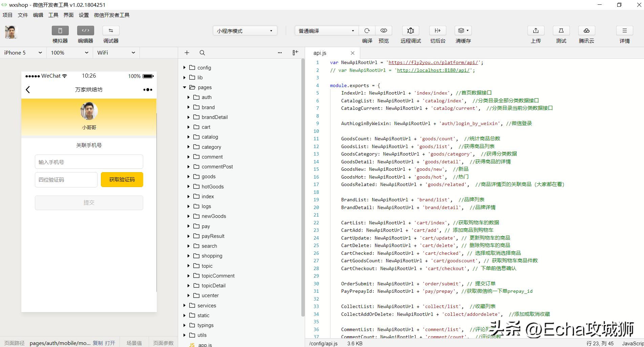This screenshot has width=644, height=347.
Task: Expand the config folder
Action: tap(204, 68)
